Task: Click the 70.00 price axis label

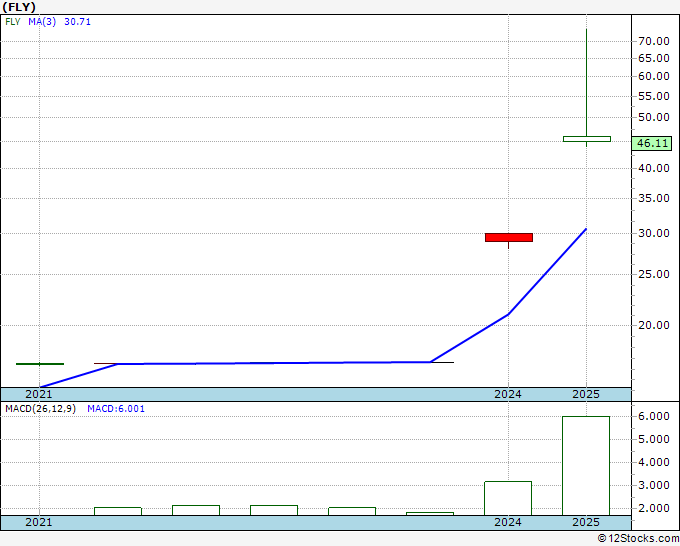Action: coord(654,41)
